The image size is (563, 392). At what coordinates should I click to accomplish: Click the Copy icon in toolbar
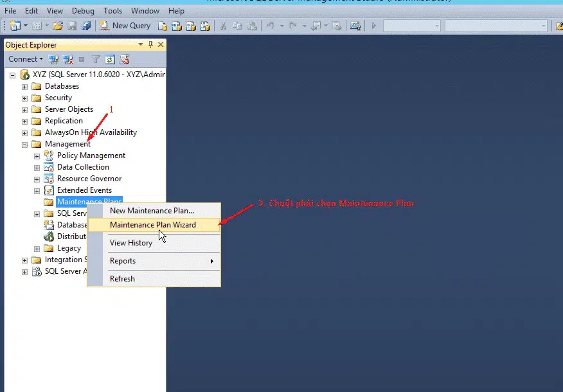(237, 26)
